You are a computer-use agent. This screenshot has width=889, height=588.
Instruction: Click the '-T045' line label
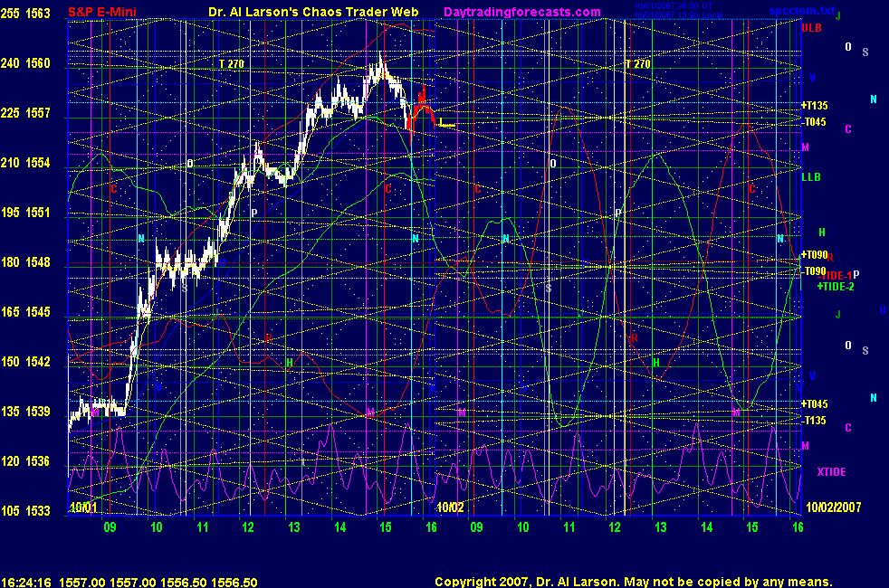coord(814,122)
